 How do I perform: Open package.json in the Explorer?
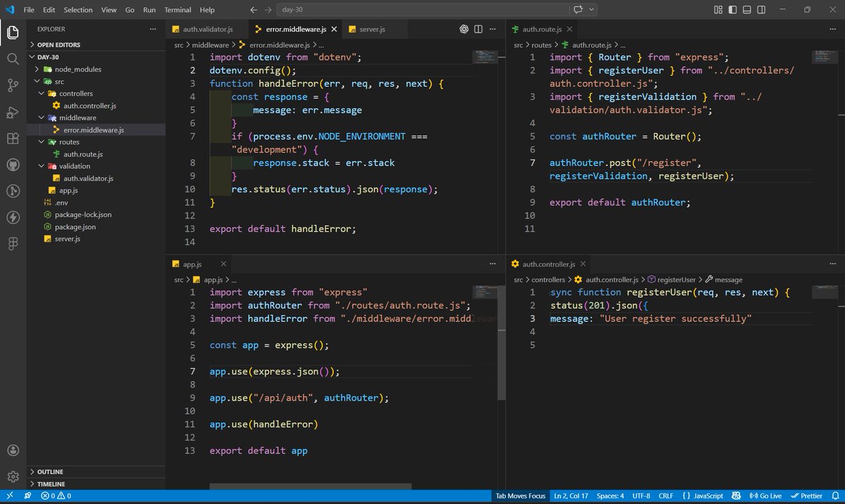(x=95, y=227)
